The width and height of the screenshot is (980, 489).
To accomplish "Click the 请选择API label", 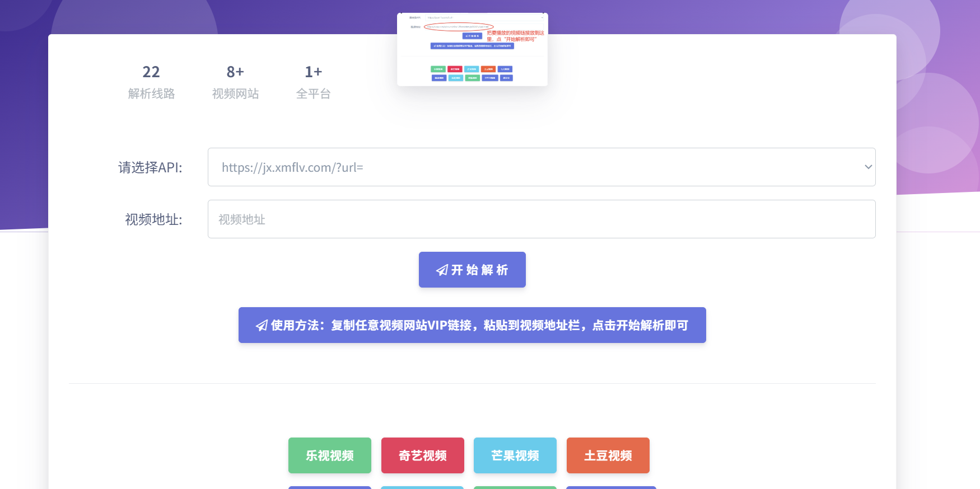I will pyautogui.click(x=150, y=167).
